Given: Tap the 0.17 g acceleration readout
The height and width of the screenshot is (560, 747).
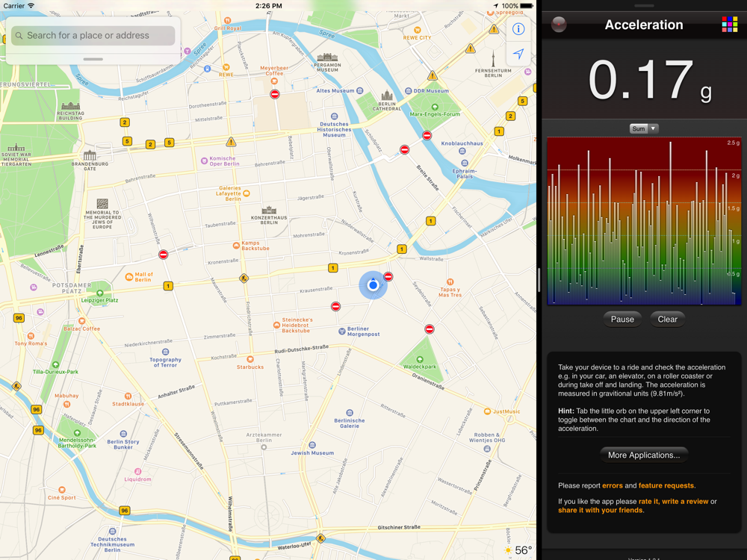Looking at the screenshot, I should tap(651, 81).
